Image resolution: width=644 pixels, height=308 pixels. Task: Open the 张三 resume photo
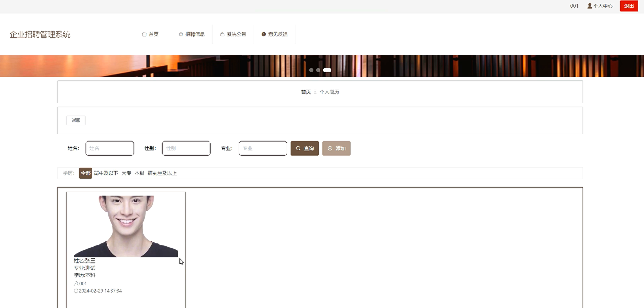126,226
